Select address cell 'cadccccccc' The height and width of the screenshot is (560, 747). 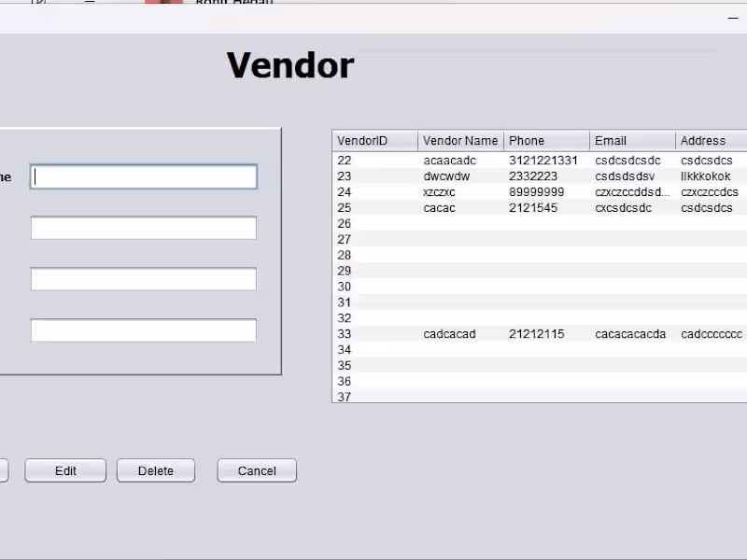click(x=711, y=334)
